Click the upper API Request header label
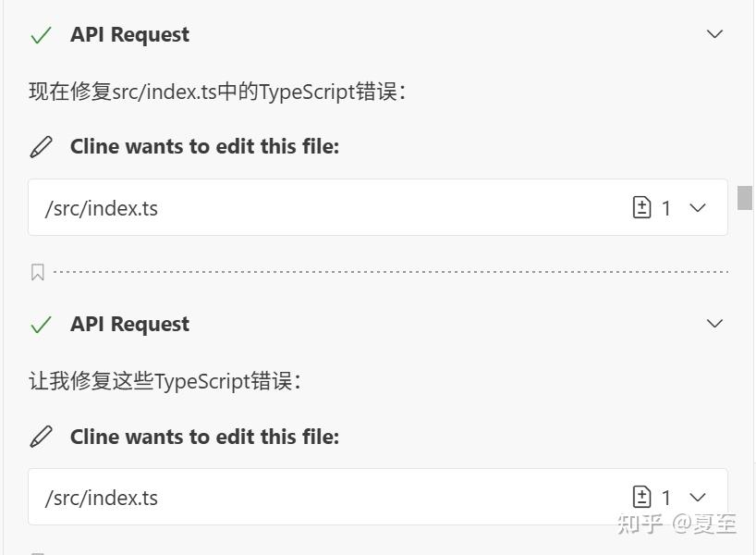Screen dimensions: 756x555 coord(129,35)
